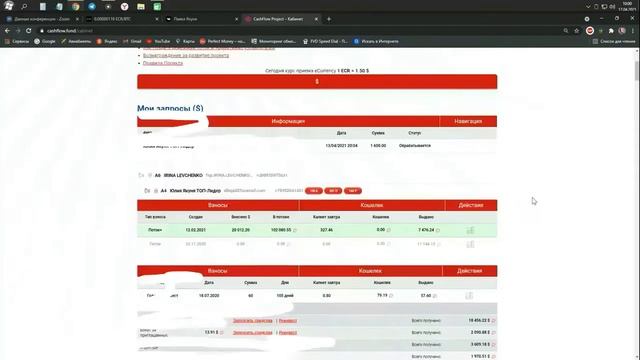
Task: Go back to the previous page
Action: coord(7,31)
